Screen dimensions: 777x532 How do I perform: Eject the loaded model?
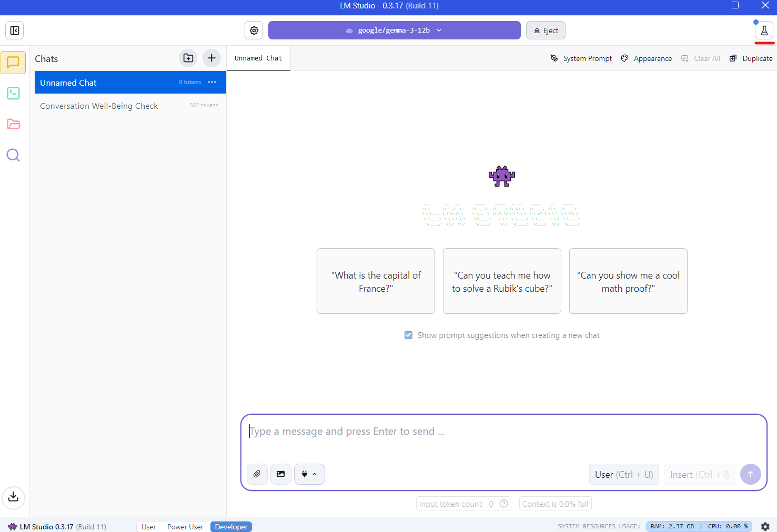coord(546,30)
